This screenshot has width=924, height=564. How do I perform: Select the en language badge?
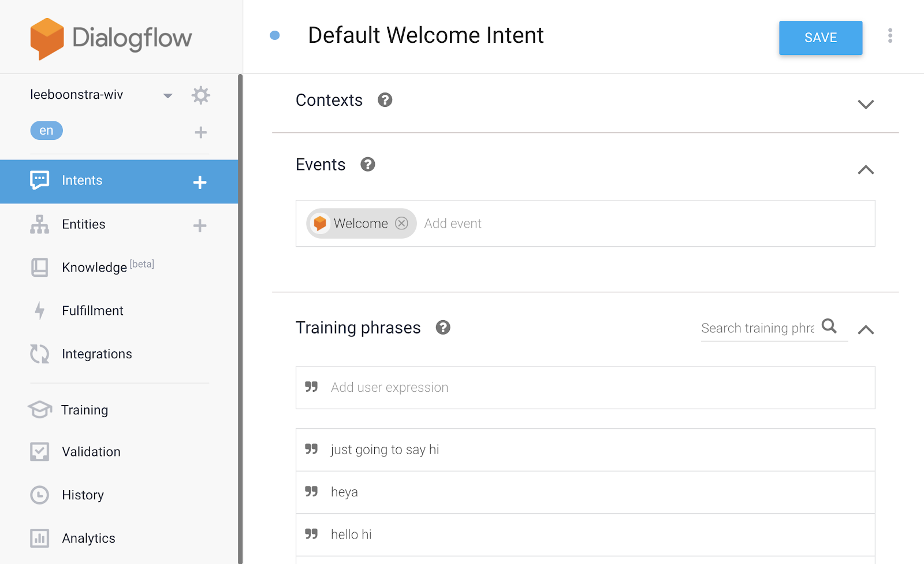(46, 131)
